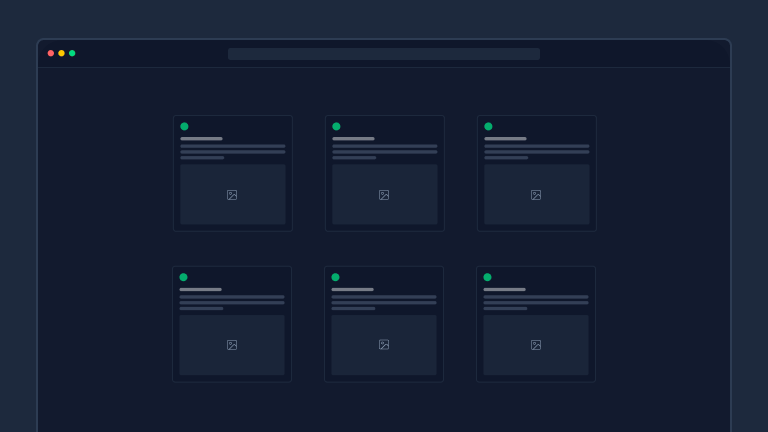The image size is (768, 432).
Task: Click the image placeholder icon in top-middle card
Action: pos(384,195)
